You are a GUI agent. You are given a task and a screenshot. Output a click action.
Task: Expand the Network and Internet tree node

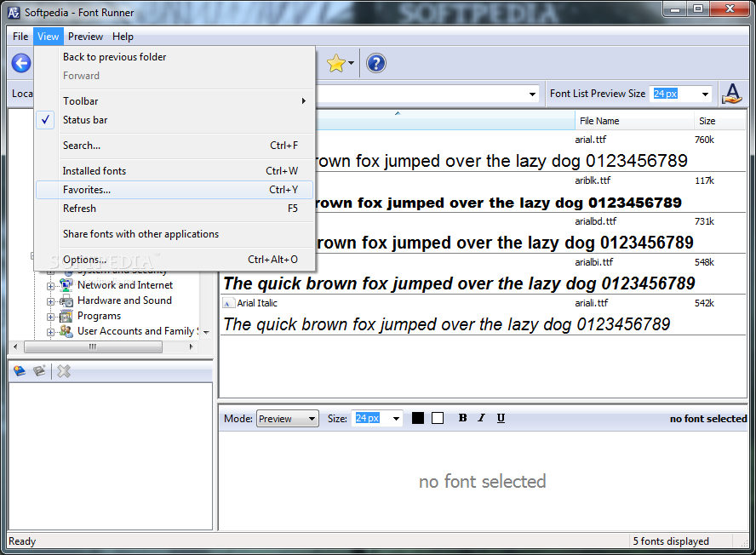click(x=50, y=286)
